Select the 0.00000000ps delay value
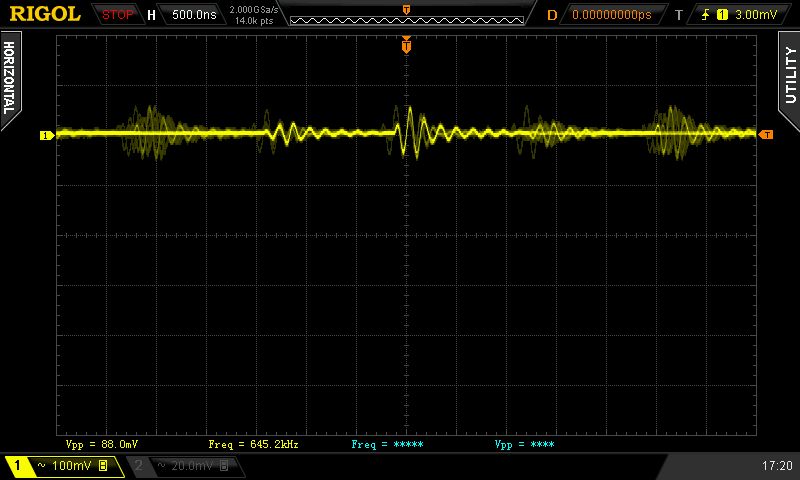 tap(612, 15)
